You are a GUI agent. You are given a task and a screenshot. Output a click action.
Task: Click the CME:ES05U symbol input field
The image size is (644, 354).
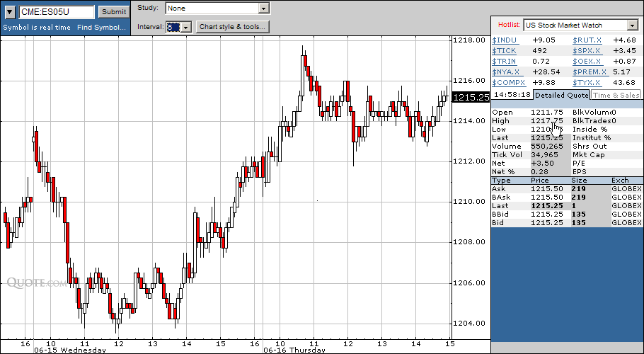(x=57, y=12)
